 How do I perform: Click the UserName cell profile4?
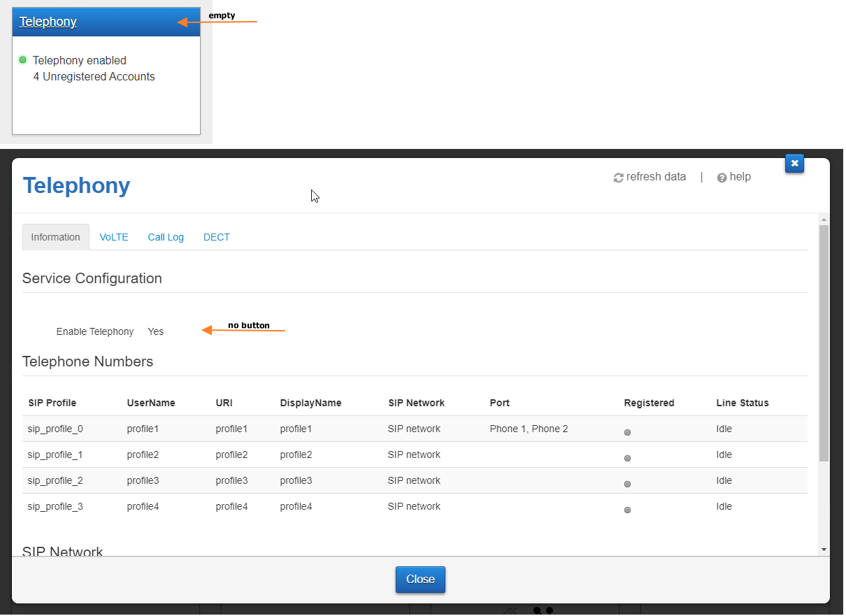(143, 506)
